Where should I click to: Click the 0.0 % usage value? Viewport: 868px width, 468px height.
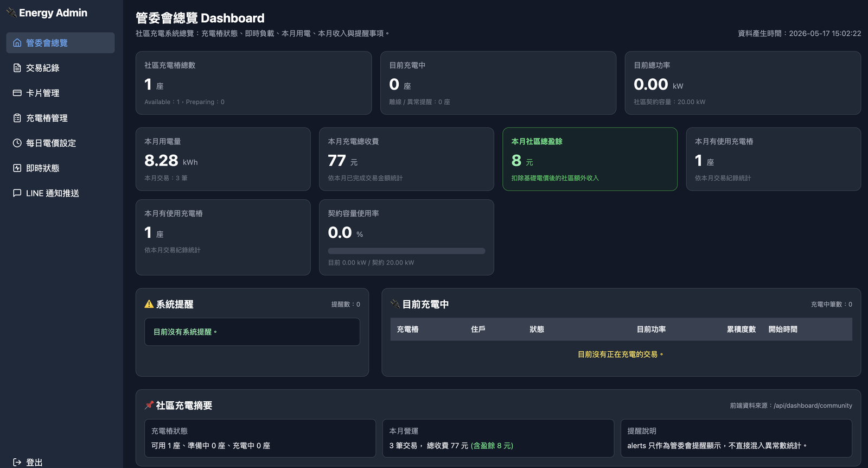tap(346, 233)
